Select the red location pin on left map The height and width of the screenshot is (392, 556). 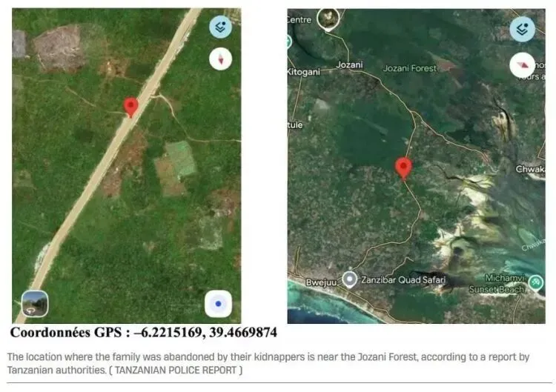pos(130,107)
